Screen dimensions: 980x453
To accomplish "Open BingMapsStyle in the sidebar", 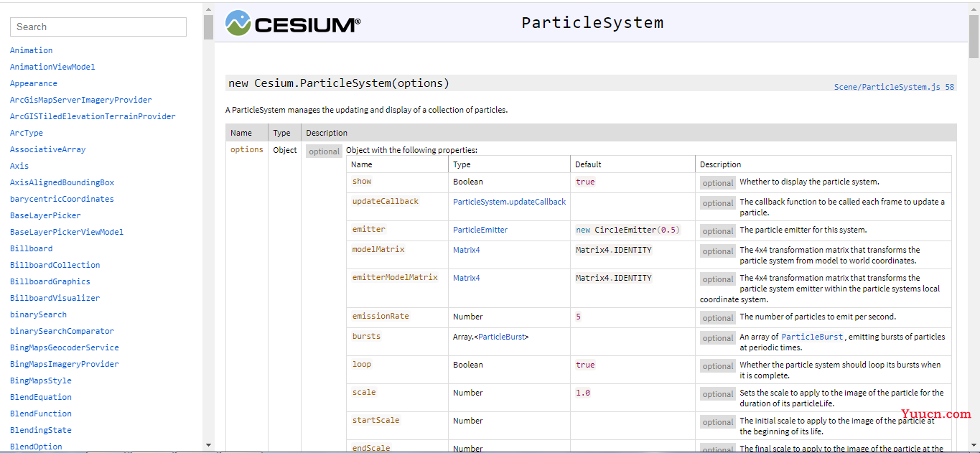I will point(41,380).
